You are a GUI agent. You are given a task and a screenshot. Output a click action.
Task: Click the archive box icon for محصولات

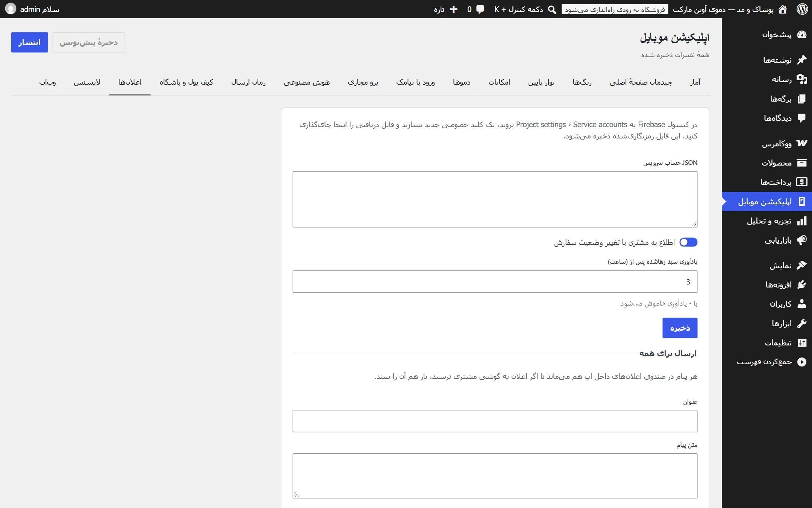click(x=802, y=163)
